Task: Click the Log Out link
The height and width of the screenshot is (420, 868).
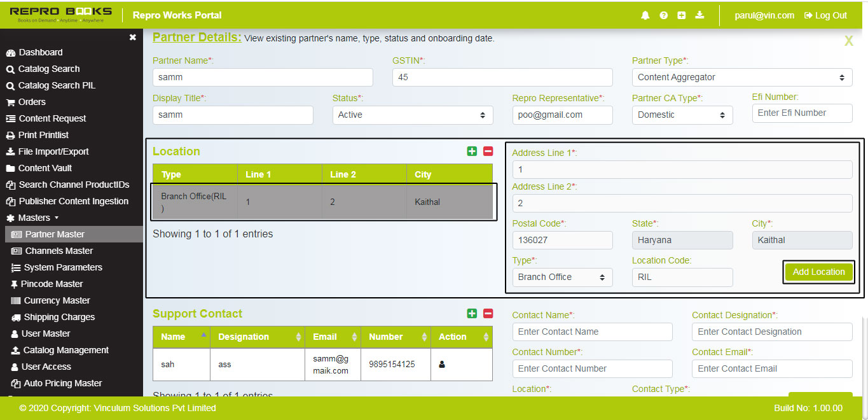Action: click(x=825, y=15)
